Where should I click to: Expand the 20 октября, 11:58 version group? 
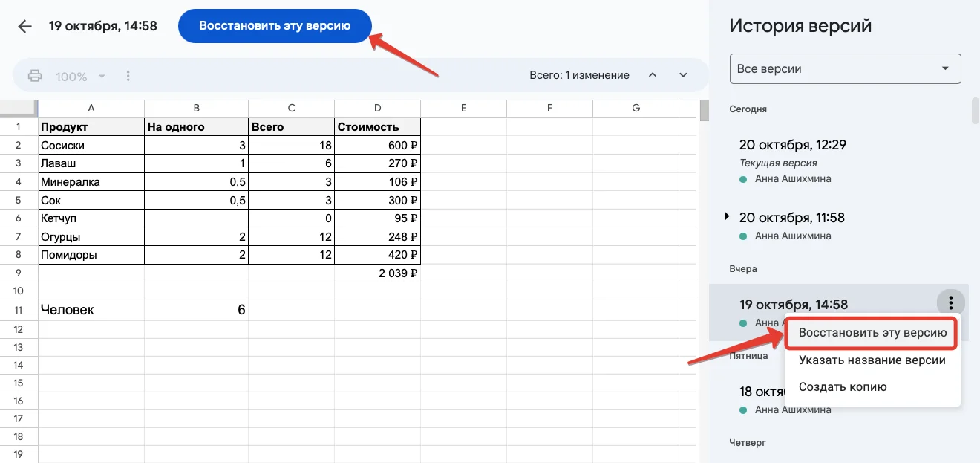pos(728,216)
